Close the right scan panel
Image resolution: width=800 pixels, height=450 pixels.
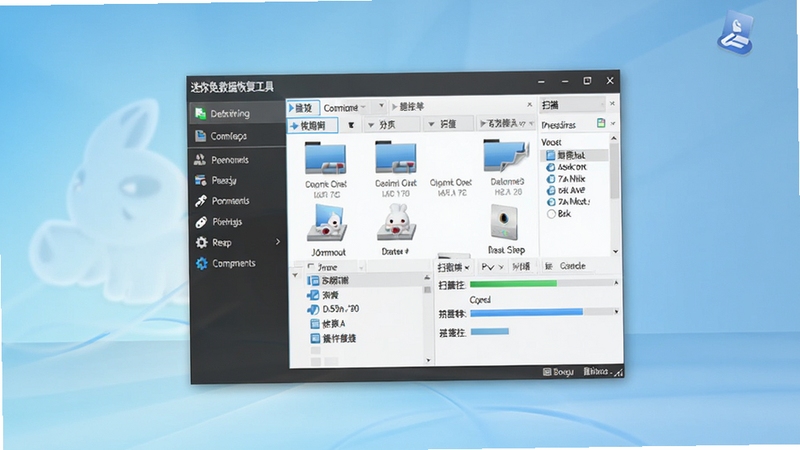click(612, 104)
